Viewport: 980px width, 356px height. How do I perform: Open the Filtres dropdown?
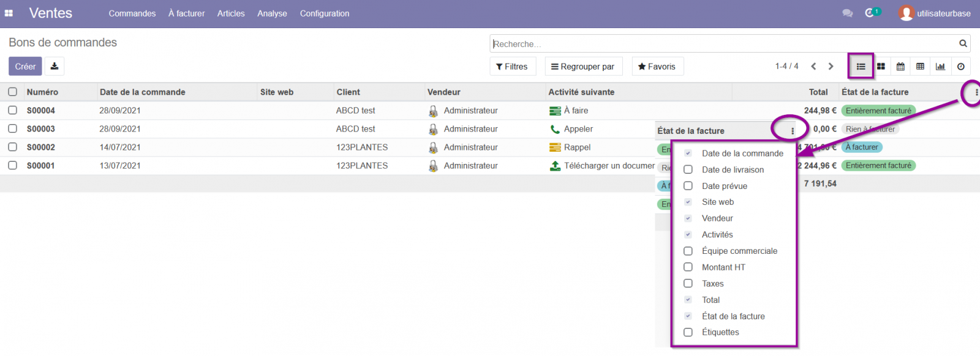tap(513, 66)
